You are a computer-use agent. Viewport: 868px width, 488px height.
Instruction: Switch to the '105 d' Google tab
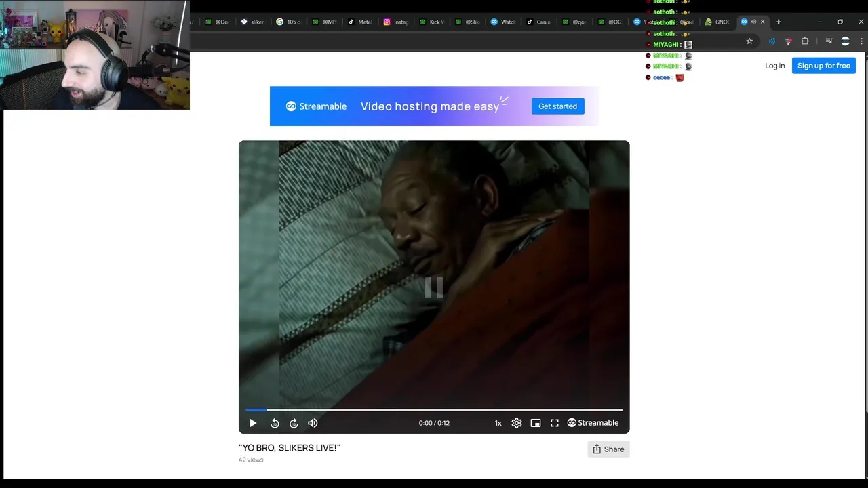[x=289, y=22]
